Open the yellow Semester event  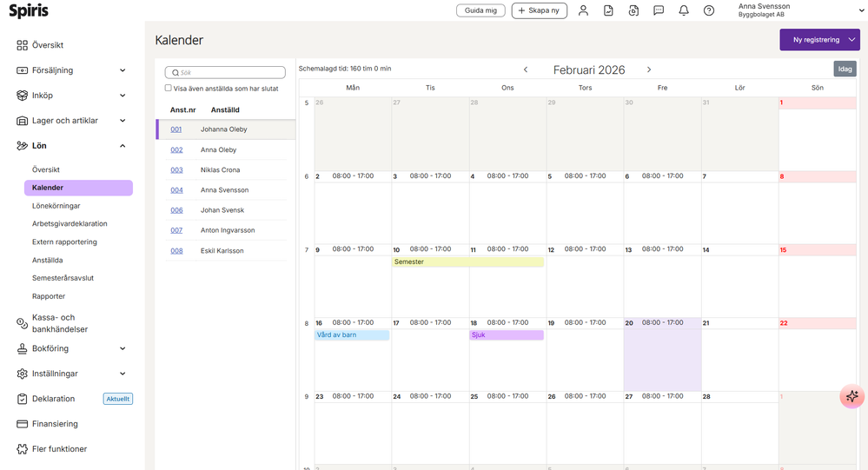pos(467,261)
